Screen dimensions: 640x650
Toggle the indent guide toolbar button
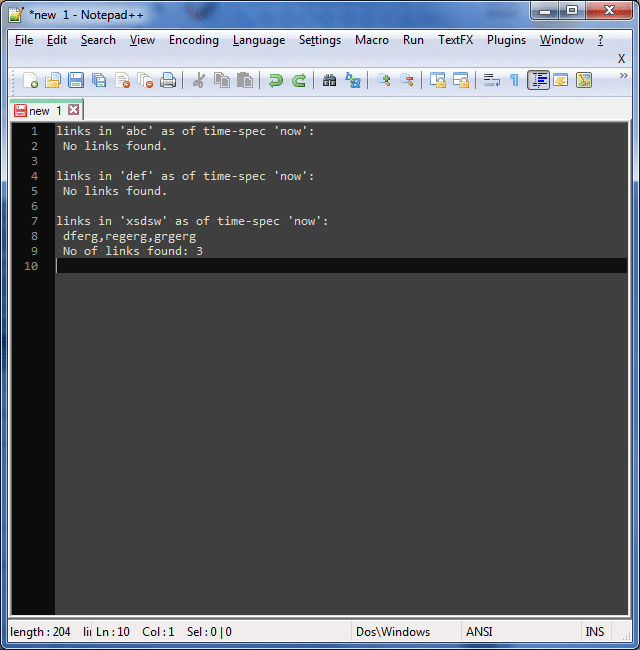538,80
